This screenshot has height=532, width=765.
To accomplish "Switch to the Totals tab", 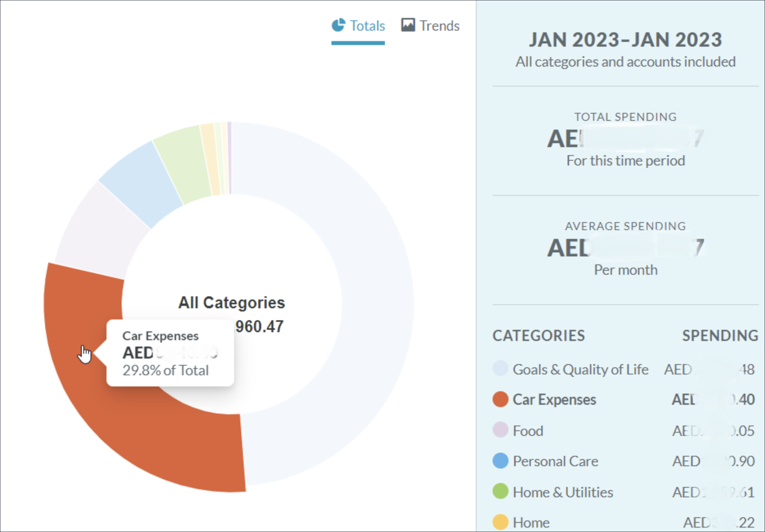I will click(x=367, y=26).
